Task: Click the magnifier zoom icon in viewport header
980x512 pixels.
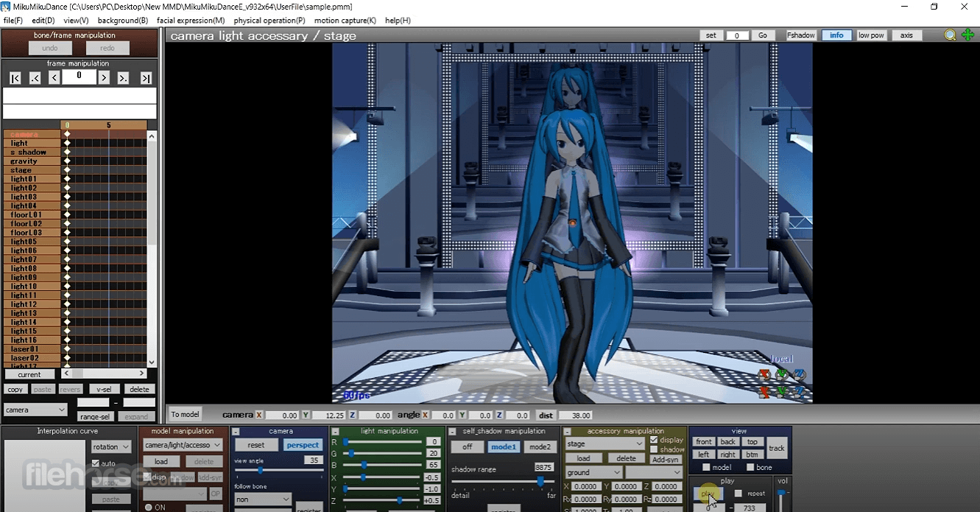Action: point(951,35)
